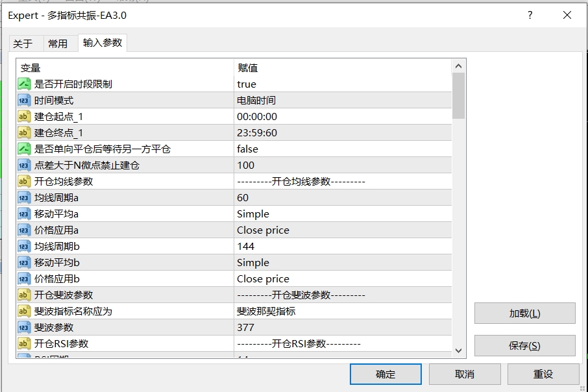
Task: Click the string icon beside 建仓终点_1
Action: [24, 133]
